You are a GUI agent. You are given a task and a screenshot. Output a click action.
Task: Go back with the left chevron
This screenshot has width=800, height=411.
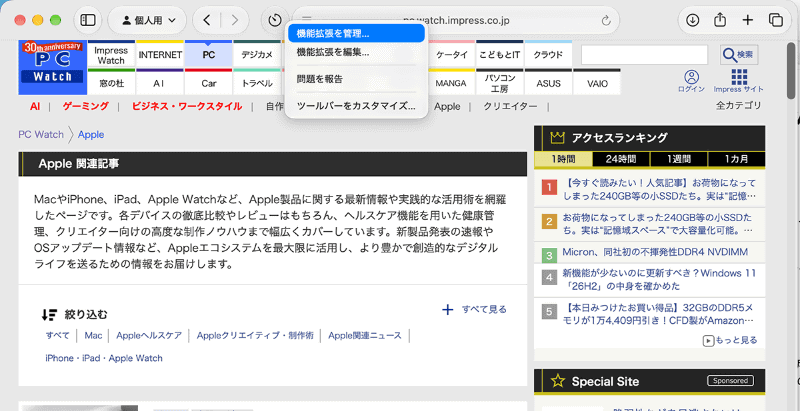(207, 20)
